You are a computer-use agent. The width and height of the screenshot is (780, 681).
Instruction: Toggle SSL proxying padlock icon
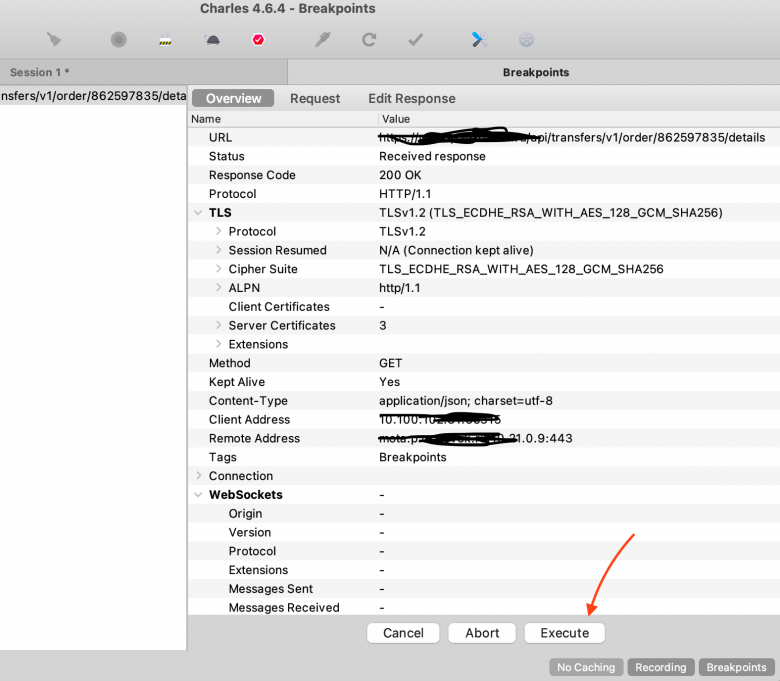(x=165, y=39)
